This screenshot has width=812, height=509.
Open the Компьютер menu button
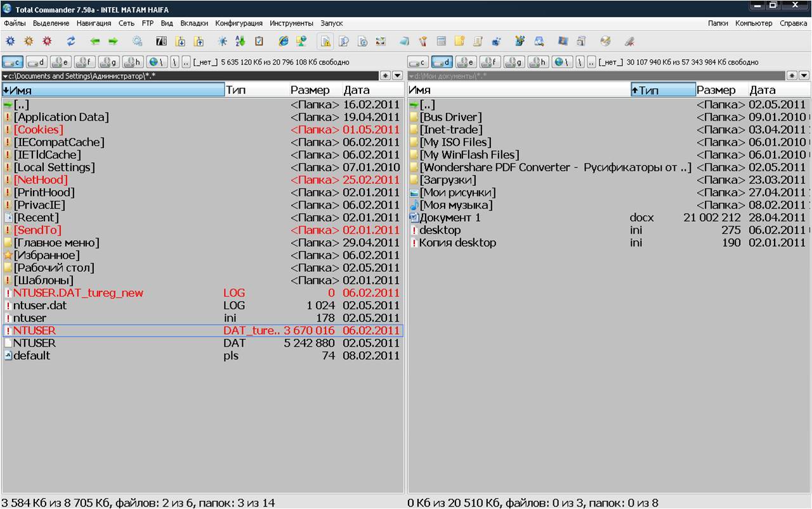pos(754,23)
